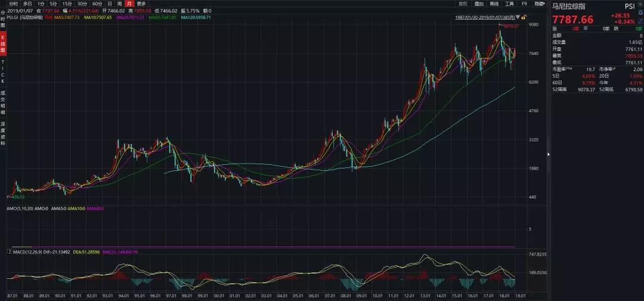Screen dimensions: 644x301
Task: Open the 工具 tools menu
Action: pos(509,4)
